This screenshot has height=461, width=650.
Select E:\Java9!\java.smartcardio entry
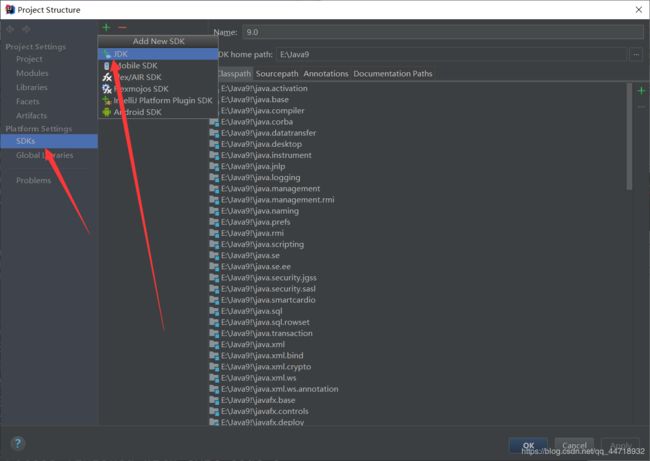(x=268, y=300)
